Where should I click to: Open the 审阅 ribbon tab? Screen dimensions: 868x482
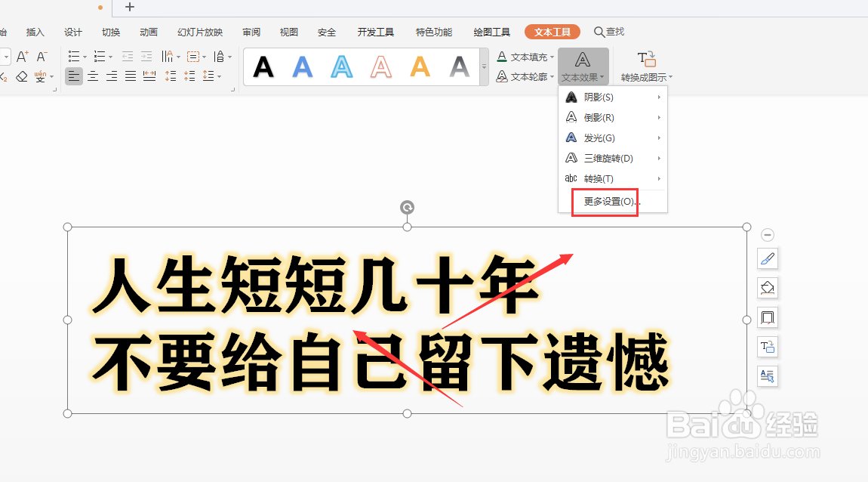[x=251, y=32]
